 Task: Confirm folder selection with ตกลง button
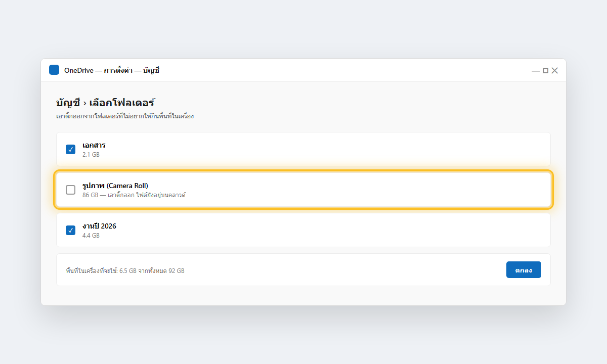(x=524, y=269)
